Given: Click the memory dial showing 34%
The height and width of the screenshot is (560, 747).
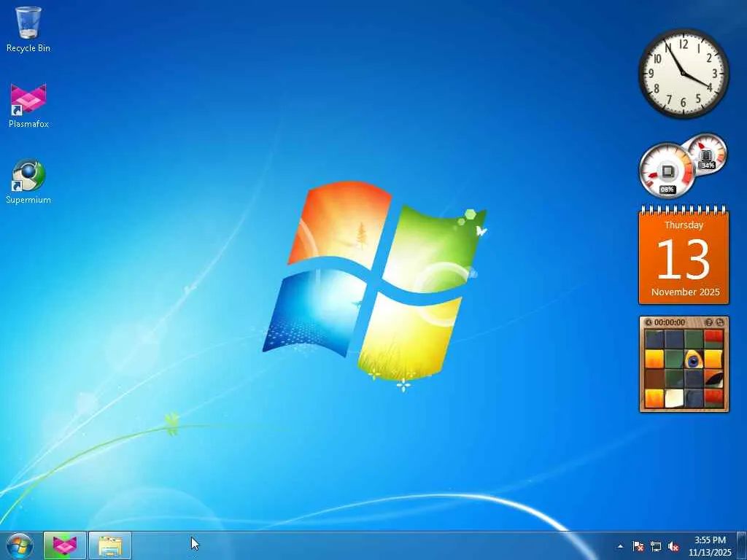Looking at the screenshot, I should coord(708,155).
